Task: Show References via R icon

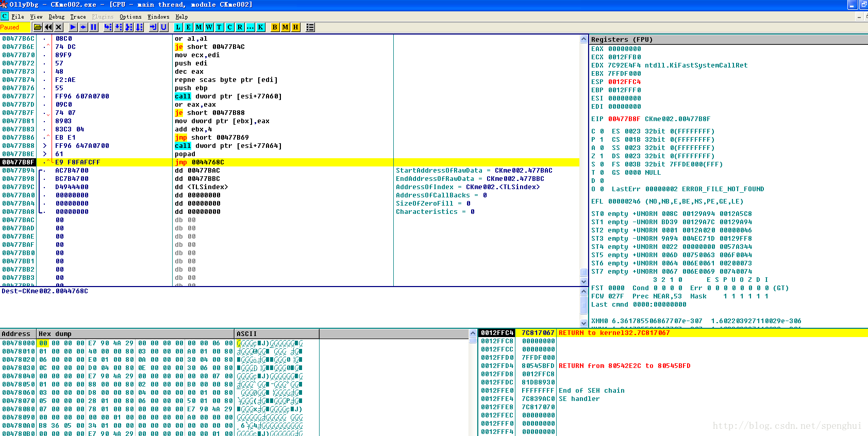Action: pyautogui.click(x=240, y=27)
